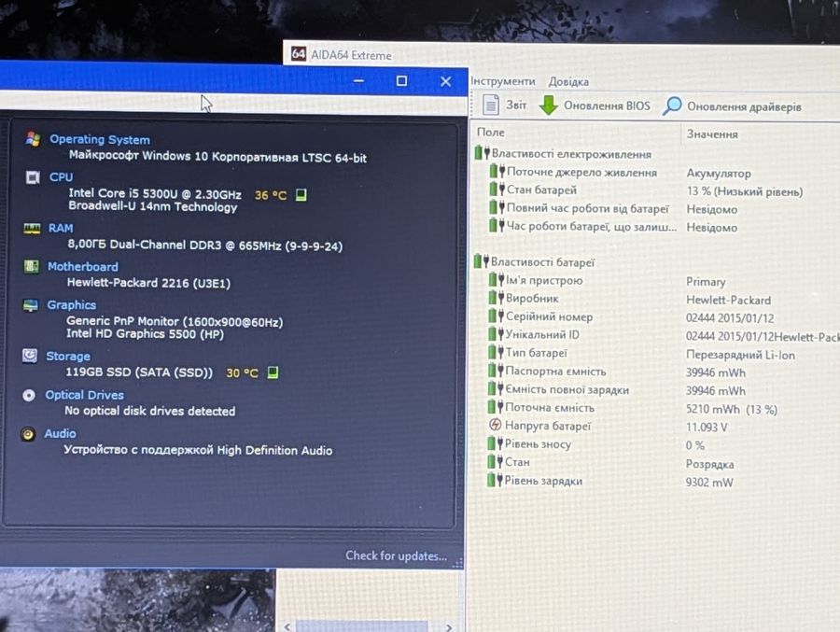Click the CPU chip icon
Image resolution: width=840 pixels, height=632 pixels.
tap(33, 176)
